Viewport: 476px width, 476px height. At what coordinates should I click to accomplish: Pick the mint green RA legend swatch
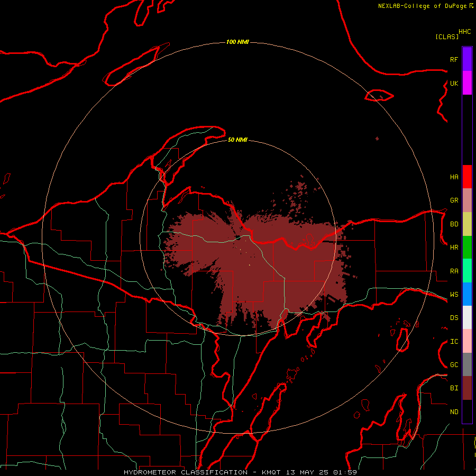click(x=467, y=271)
